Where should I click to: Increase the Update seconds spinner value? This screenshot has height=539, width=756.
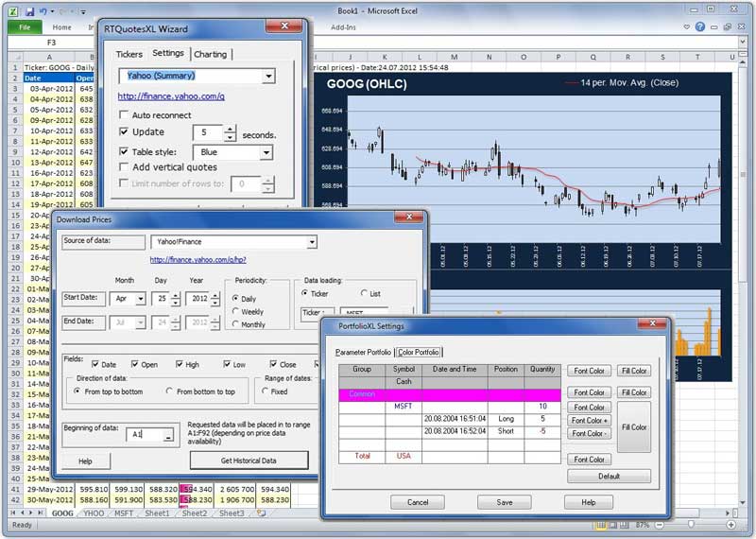230,129
